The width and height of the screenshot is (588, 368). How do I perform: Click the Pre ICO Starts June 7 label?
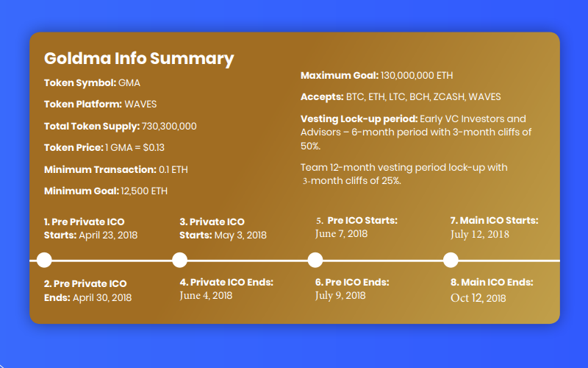[356, 227]
